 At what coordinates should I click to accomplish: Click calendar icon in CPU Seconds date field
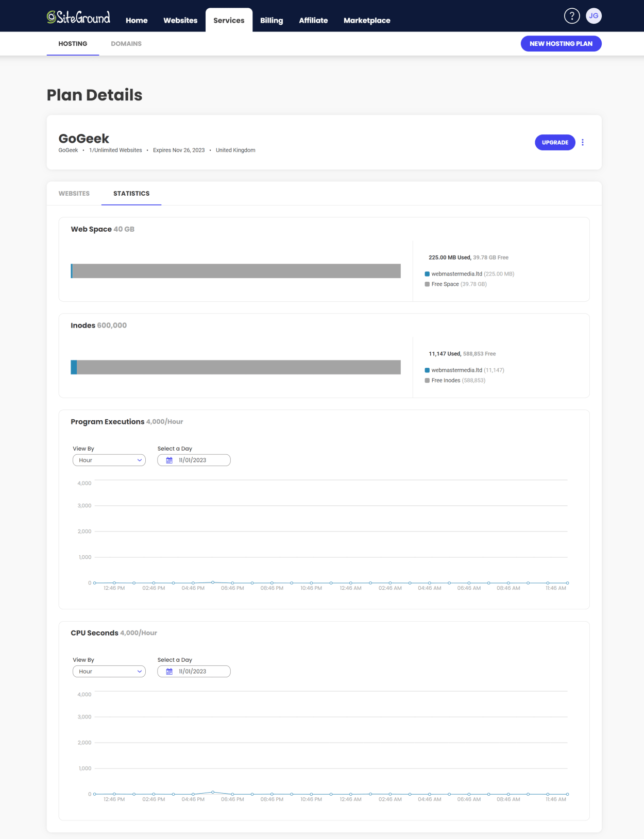[169, 672]
